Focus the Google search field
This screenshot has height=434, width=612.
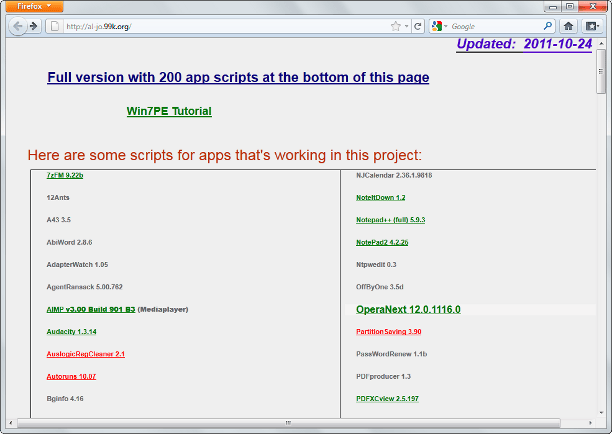(x=496, y=26)
